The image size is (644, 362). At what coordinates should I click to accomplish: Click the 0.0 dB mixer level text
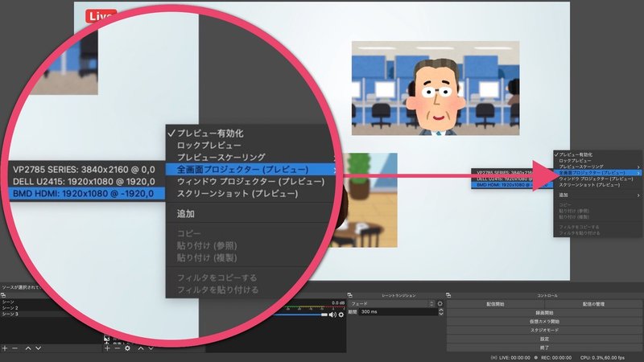pos(338,303)
